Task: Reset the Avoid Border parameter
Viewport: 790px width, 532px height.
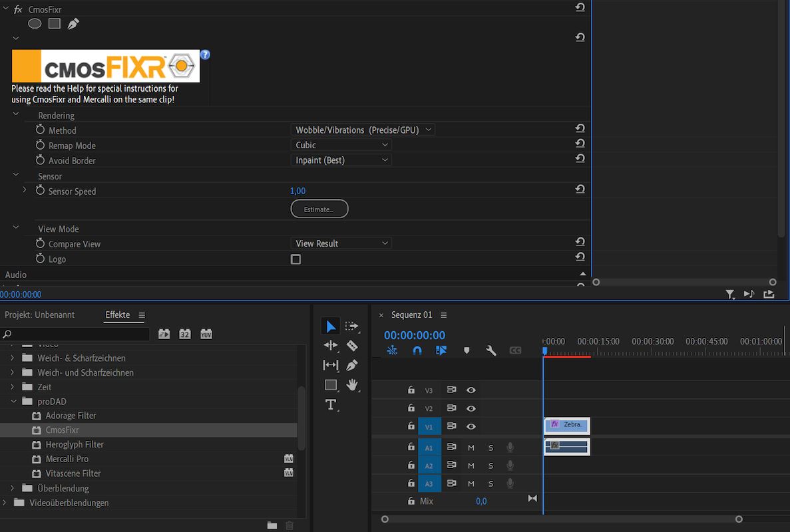Action: tap(580, 158)
